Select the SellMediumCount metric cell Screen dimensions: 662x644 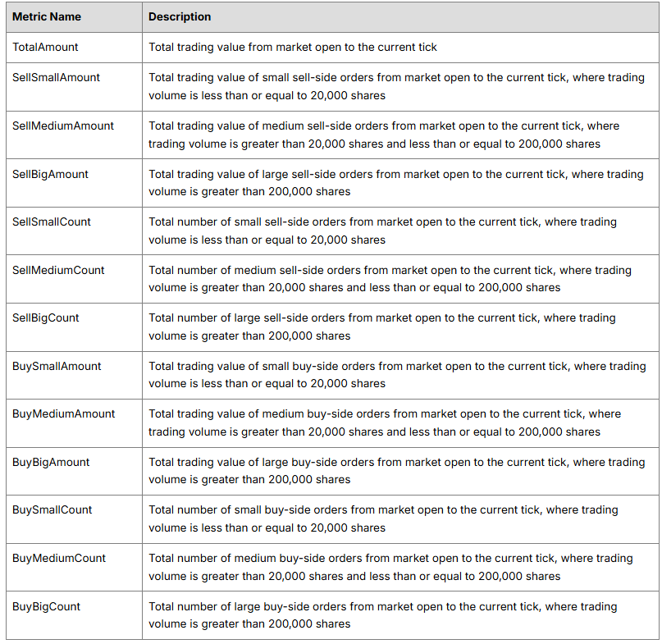(75, 279)
